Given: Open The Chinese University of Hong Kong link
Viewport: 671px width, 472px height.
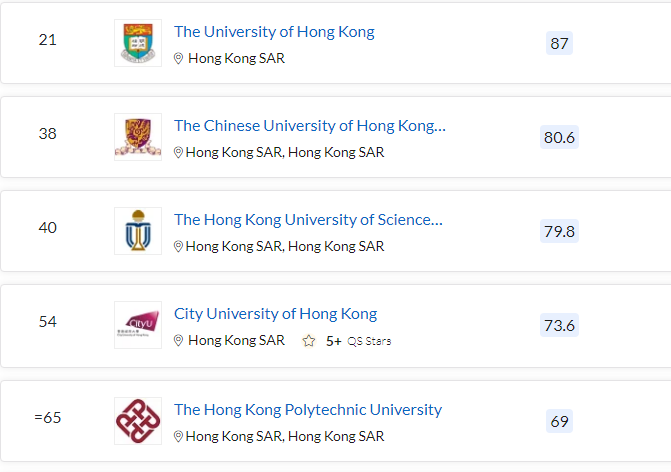Looking at the screenshot, I should (310, 126).
